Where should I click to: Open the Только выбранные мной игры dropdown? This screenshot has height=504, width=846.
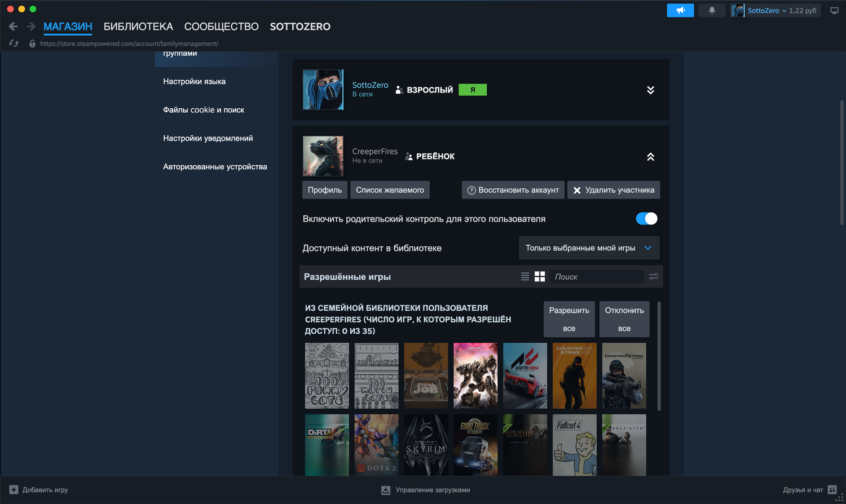coord(589,248)
